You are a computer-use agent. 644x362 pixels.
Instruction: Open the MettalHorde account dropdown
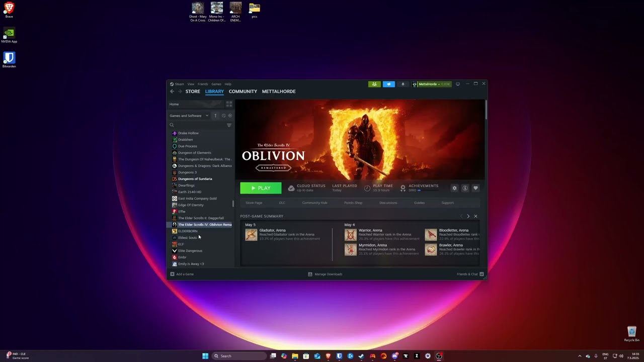[431, 84]
